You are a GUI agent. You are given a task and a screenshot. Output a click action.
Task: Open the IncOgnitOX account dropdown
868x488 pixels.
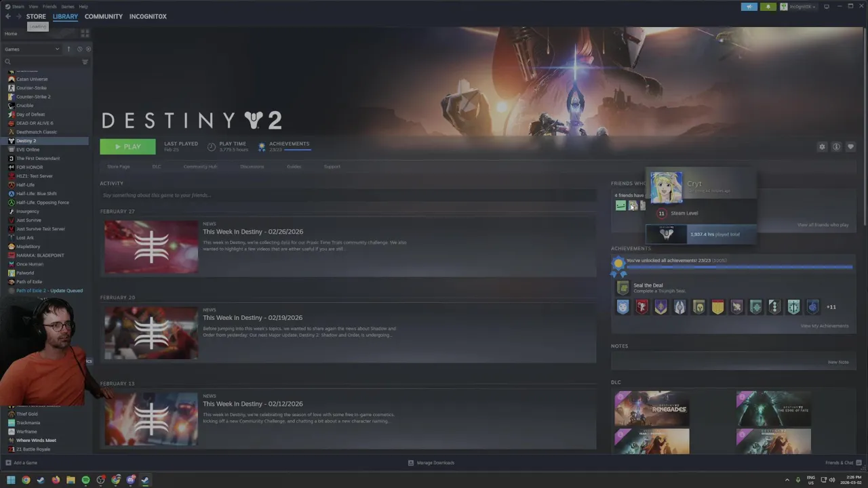pos(800,7)
